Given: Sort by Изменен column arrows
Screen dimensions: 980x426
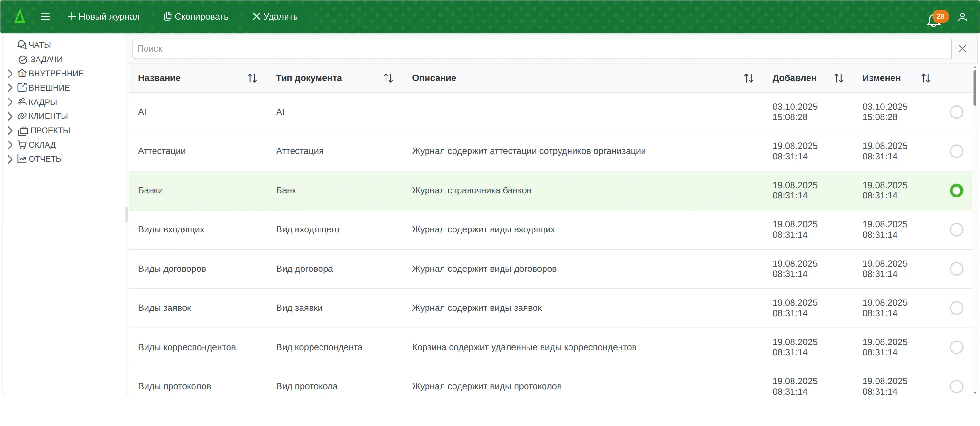Looking at the screenshot, I should click(926, 78).
